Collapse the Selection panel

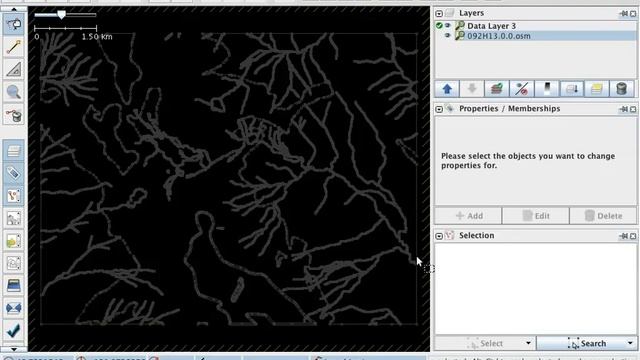[439, 236]
